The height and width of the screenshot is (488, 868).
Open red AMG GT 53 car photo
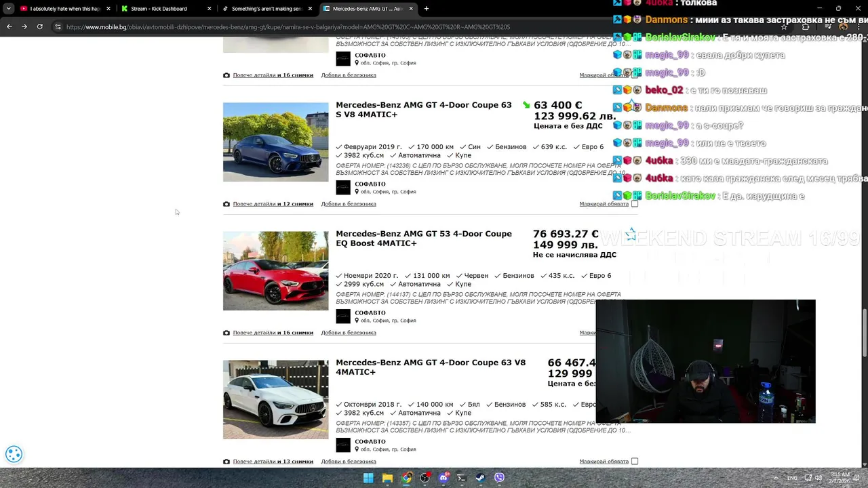pyautogui.click(x=275, y=270)
